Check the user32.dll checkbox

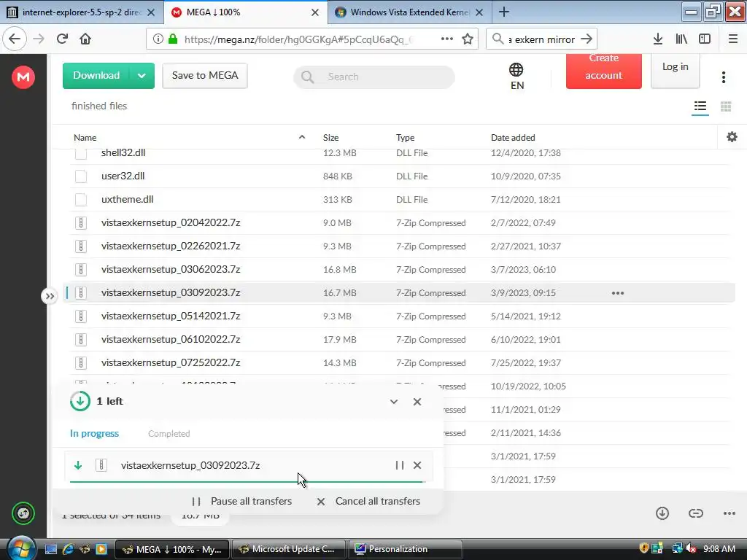81,176
